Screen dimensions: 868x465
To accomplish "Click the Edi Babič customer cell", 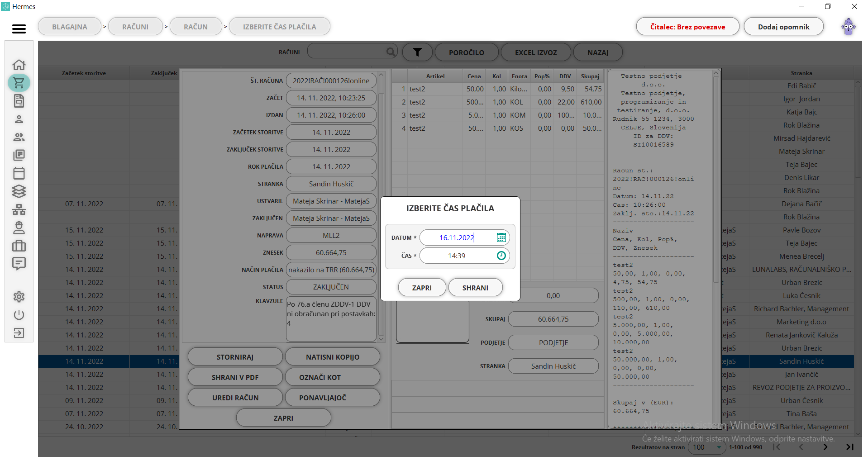I will click(x=801, y=85).
